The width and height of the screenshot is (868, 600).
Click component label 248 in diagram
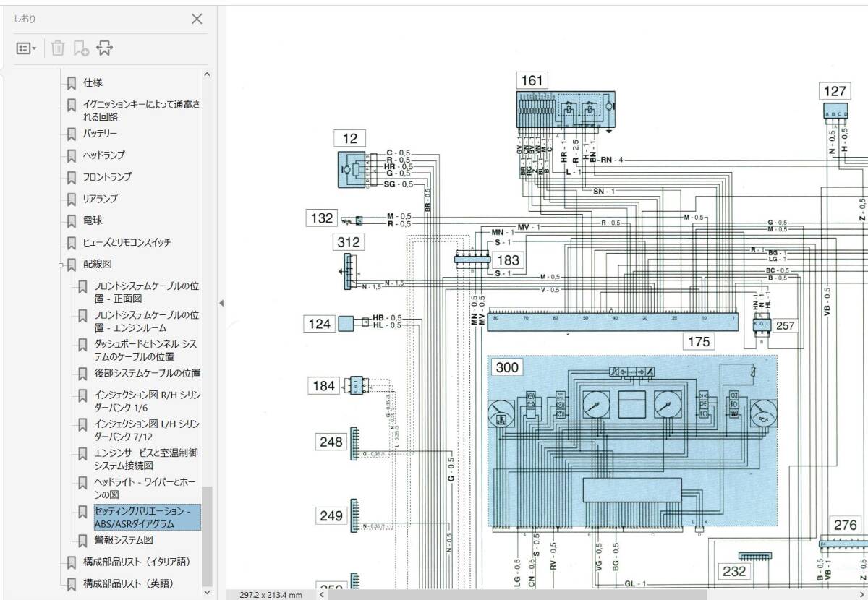click(331, 442)
